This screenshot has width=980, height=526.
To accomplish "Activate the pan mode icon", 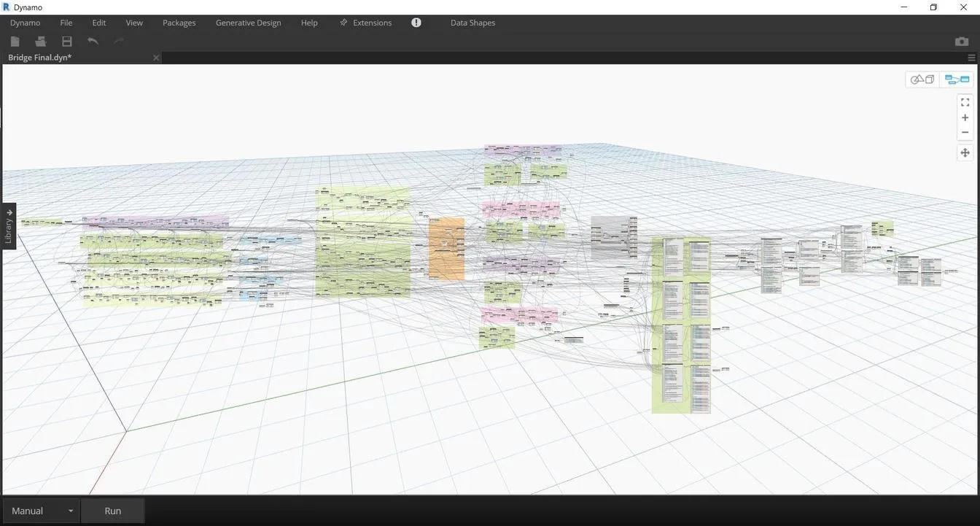I will (965, 152).
